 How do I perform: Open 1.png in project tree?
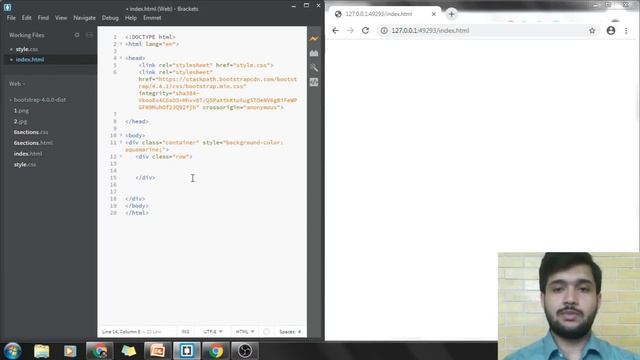point(21,111)
